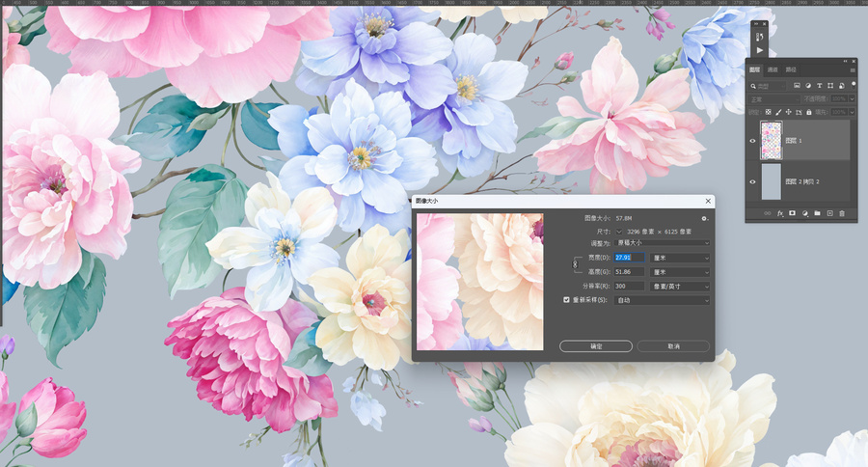Open the width unit 厘米 dropdown
This screenshot has width=868, height=467.
(680, 258)
